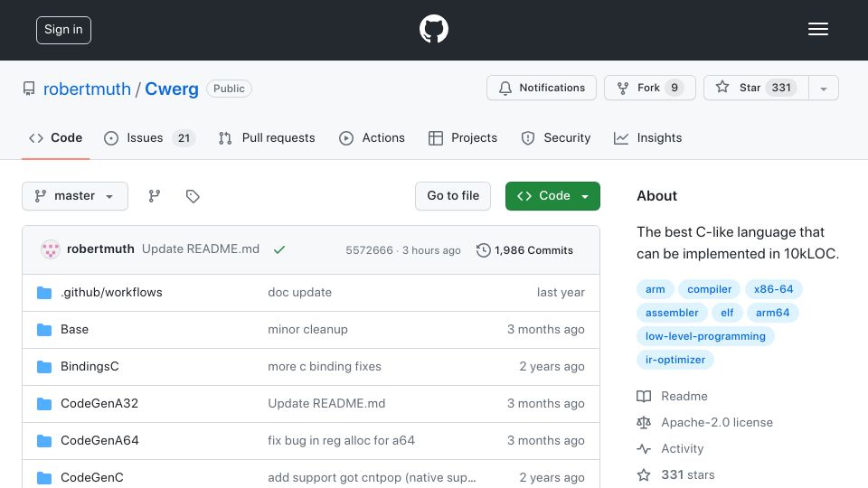The image size is (868, 488).
Task: Click 'fix bug in reg alloc for a64' message
Action: click(341, 440)
